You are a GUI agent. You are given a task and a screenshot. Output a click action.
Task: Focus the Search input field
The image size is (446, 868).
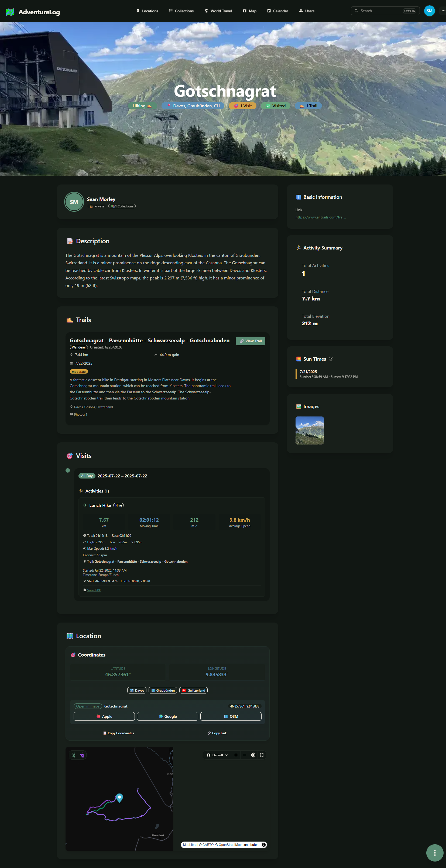pyautogui.click(x=385, y=11)
